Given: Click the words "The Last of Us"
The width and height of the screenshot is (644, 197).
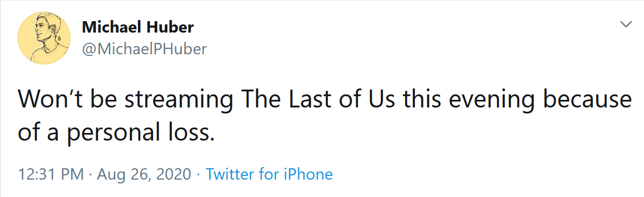Looking at the screenshot, I should pos(317,101).
